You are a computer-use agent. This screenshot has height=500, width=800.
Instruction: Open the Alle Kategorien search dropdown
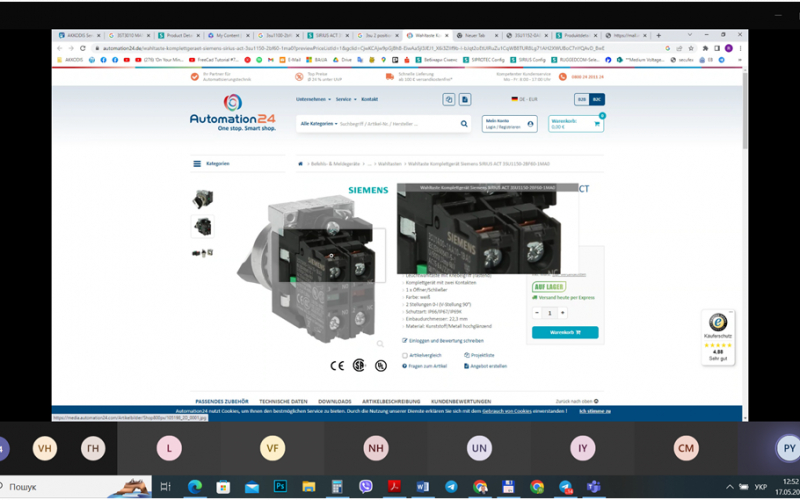(x=319, y=123)
